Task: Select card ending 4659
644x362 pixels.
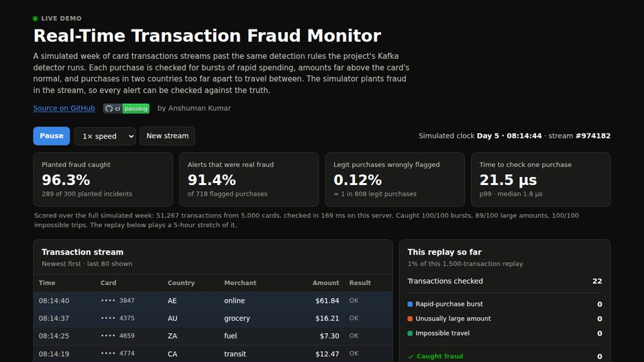Action: [x=118, y=336]
